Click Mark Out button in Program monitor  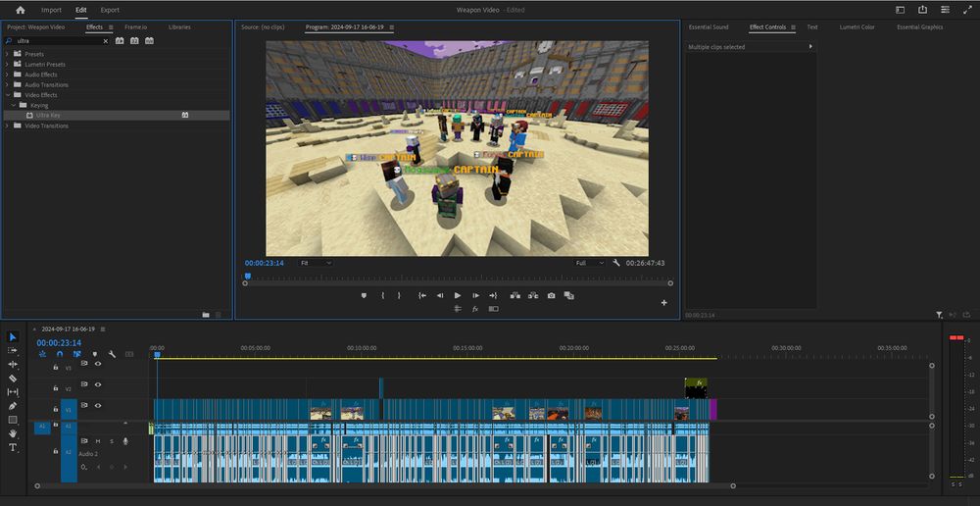(x=399, y=295)
